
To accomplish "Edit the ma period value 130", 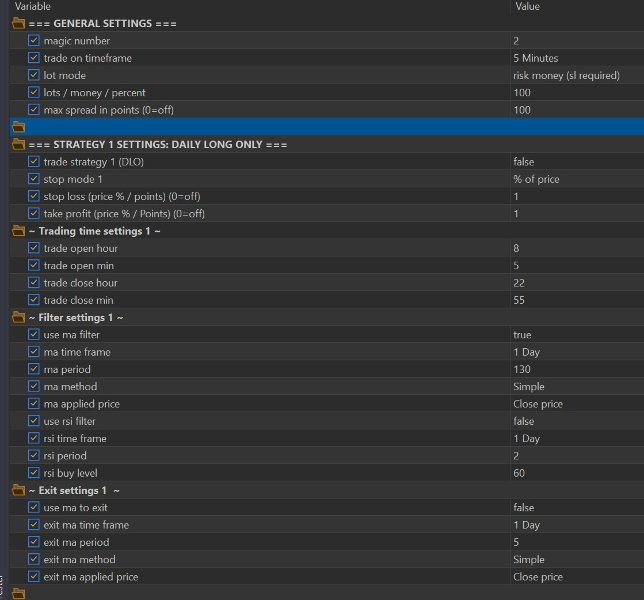I will pos(522,369).
